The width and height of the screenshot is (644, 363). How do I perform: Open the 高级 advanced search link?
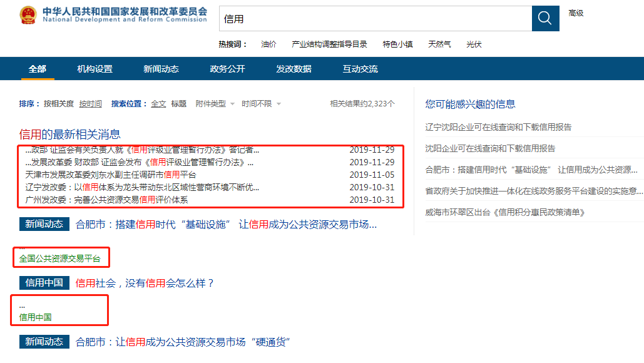coord(576,13)
